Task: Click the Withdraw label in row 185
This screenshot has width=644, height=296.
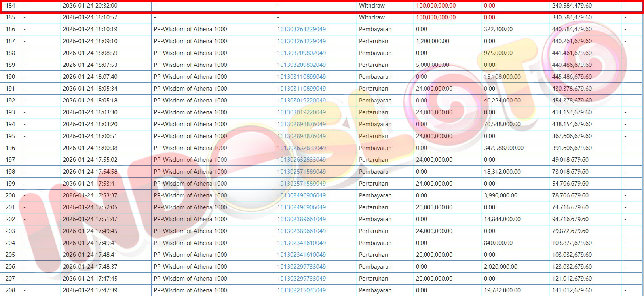Action: [x=372, y=17]
